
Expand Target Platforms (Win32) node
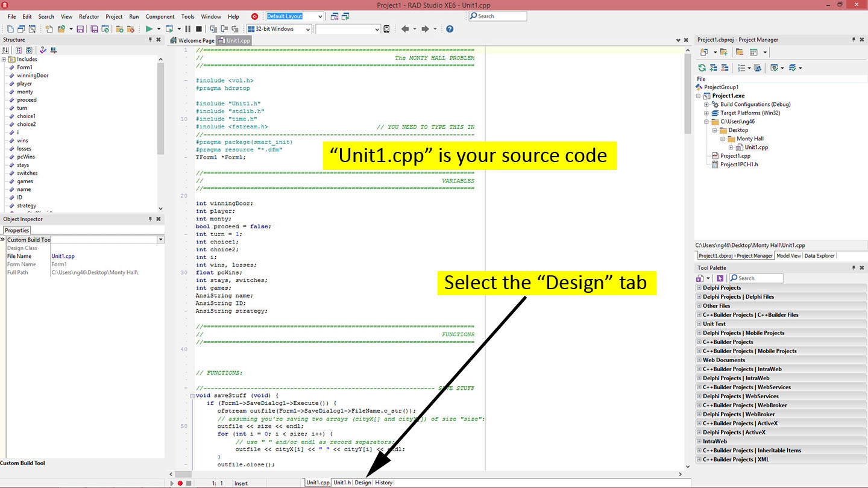coord(706,113)
